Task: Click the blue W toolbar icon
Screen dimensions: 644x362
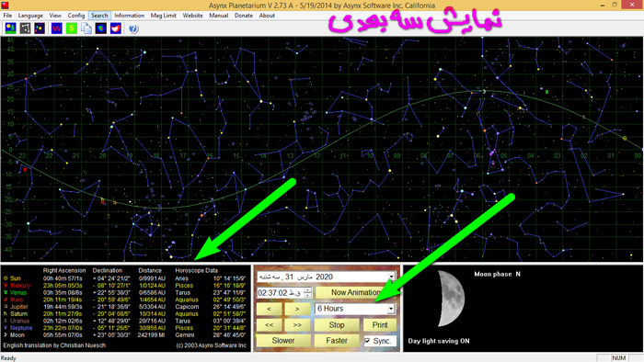Action: coord(57,28)
